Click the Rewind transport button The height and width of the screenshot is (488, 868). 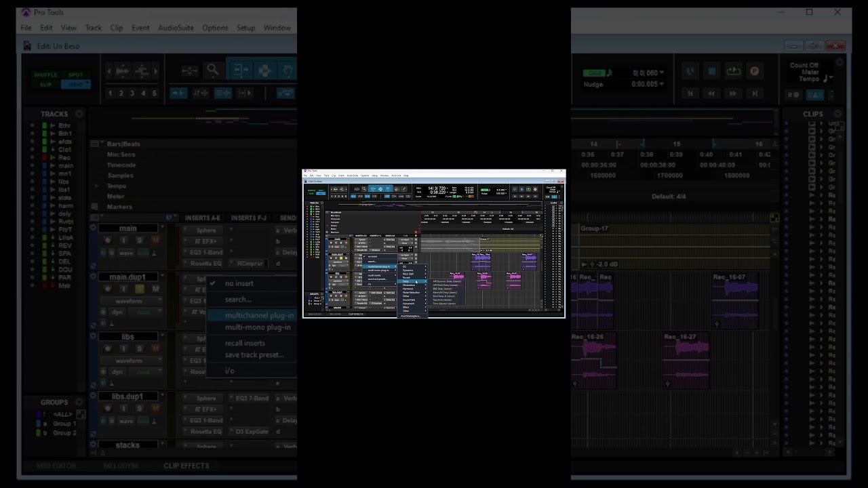coord(521,197)
